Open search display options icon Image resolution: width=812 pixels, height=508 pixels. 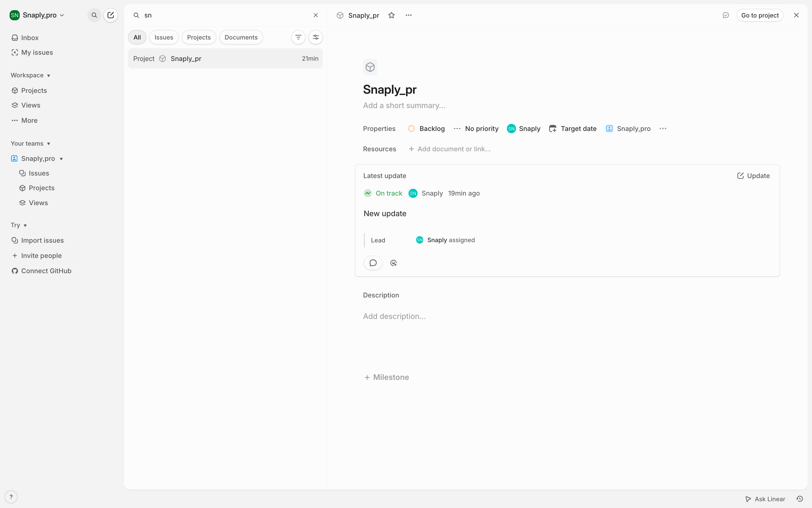[x=316, y=37]
